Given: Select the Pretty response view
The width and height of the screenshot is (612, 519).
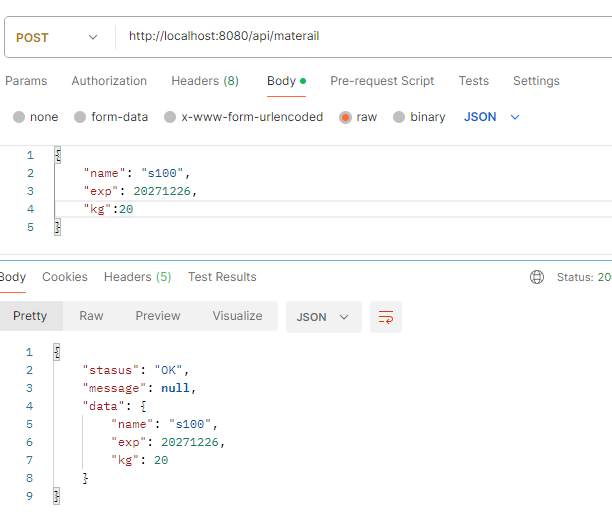Looking at the screenshot, I should point(30,316).
